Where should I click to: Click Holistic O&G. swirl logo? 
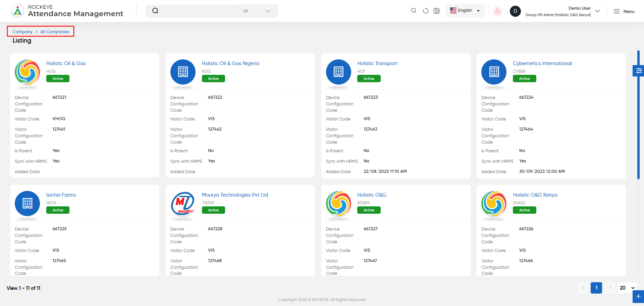coord(338,203)
